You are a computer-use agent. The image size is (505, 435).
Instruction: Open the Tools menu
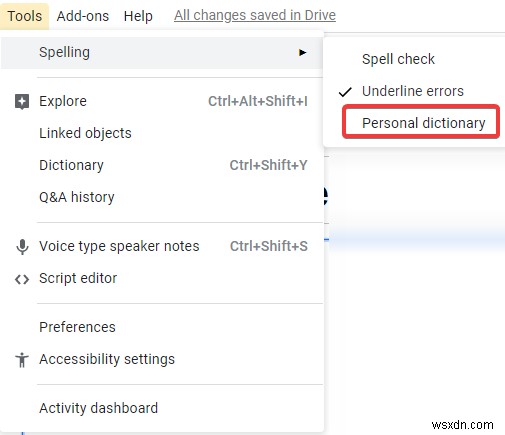pyautogui.click(x=25, y=16)
